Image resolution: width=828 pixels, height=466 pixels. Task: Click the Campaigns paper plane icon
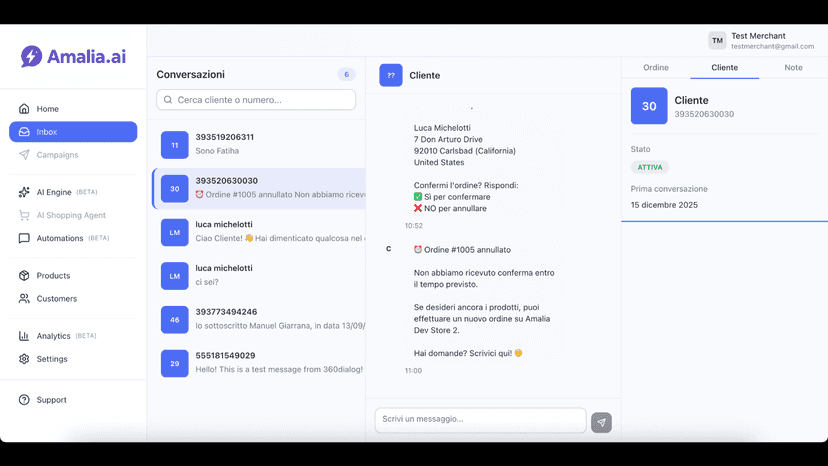[24, 155]
